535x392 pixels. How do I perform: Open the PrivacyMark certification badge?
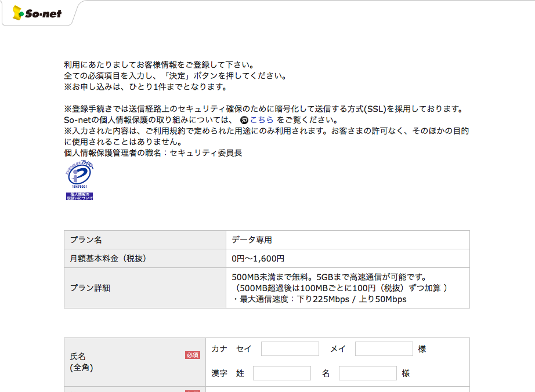click(79, 174)
